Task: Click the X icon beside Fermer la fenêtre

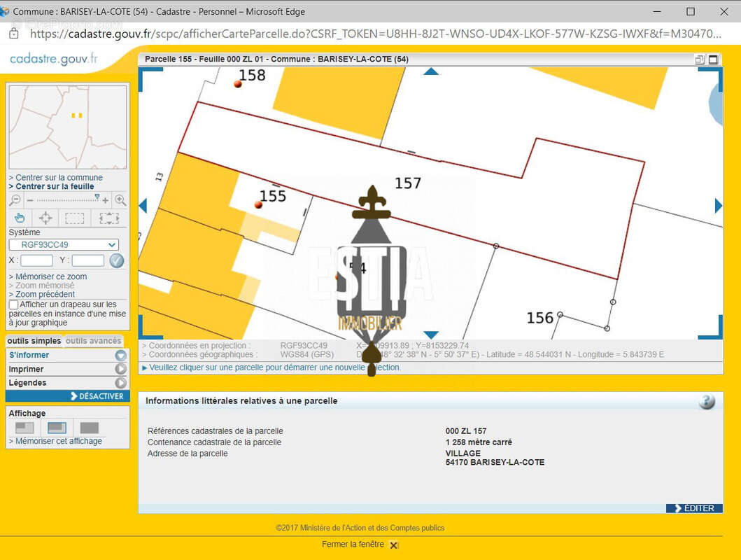Action: tap(394, 545)
